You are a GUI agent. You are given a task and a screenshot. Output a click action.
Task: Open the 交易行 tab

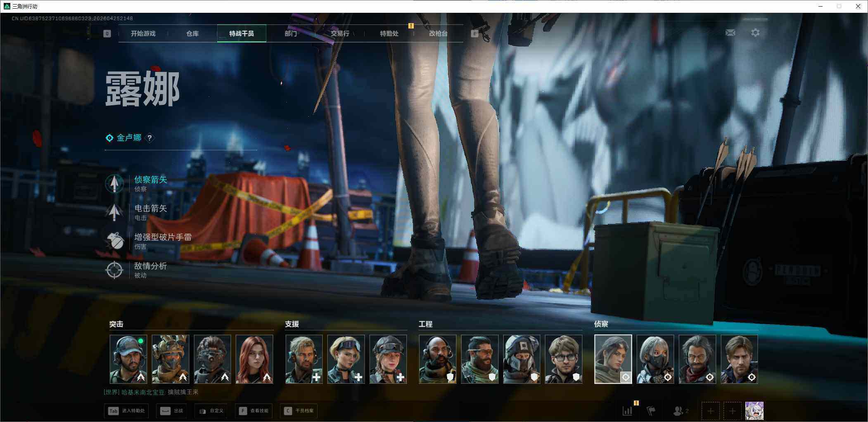340,33
